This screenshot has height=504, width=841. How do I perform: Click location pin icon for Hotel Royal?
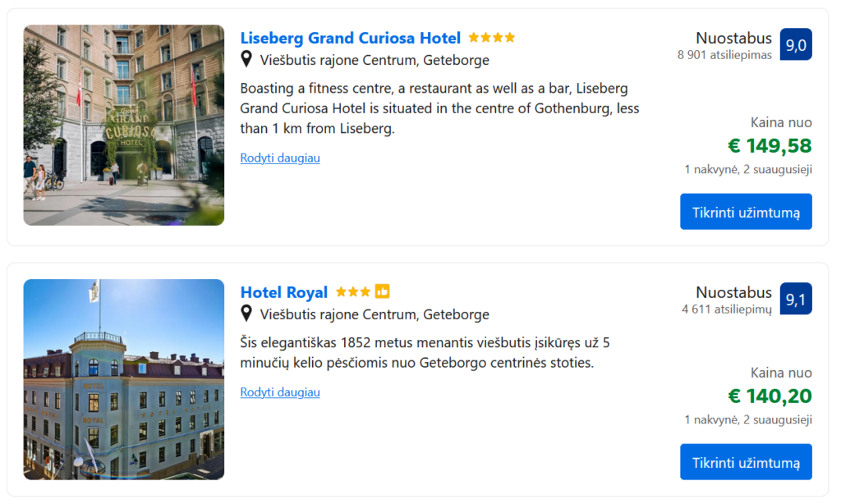pyautogui.click(x=246, y=314)
